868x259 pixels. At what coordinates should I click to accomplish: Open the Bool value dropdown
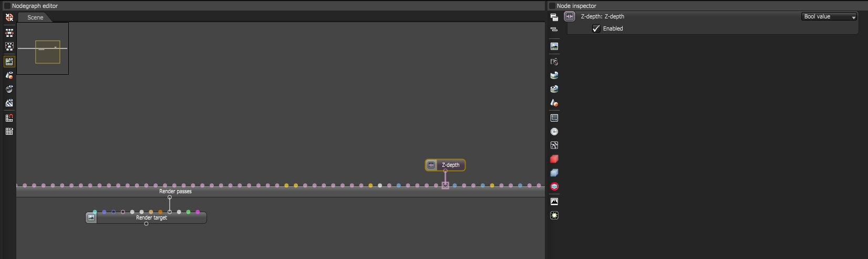tap(830, 17)
